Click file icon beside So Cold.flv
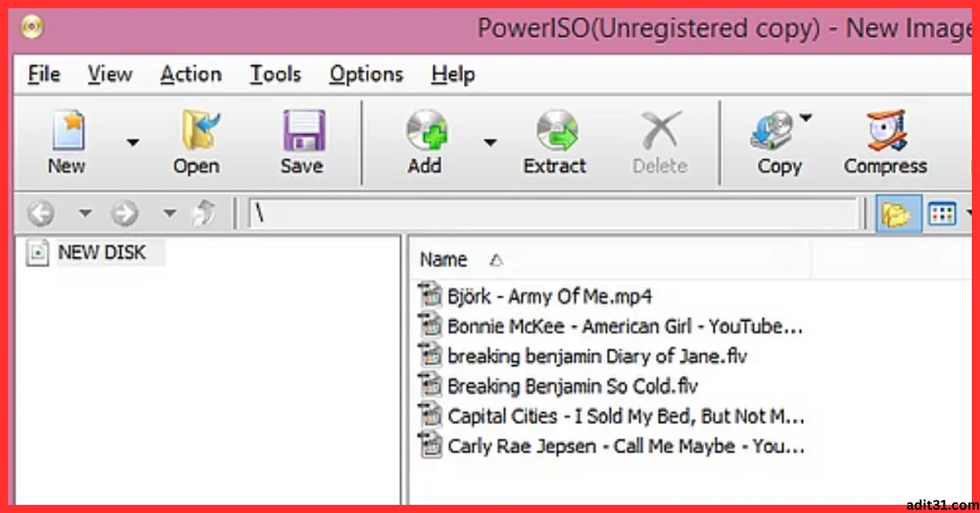Viewport: 980px width, 513px height. [x=430, y=385]
